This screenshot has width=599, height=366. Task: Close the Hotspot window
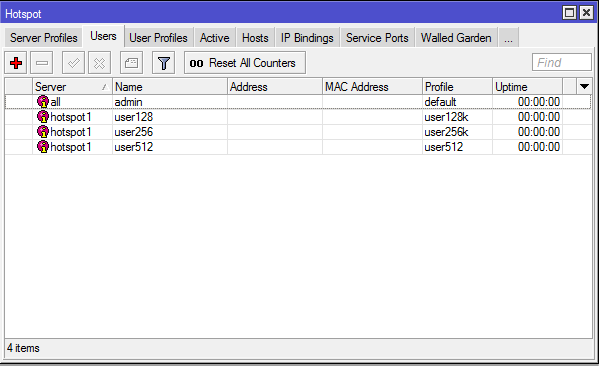(586, 13)
